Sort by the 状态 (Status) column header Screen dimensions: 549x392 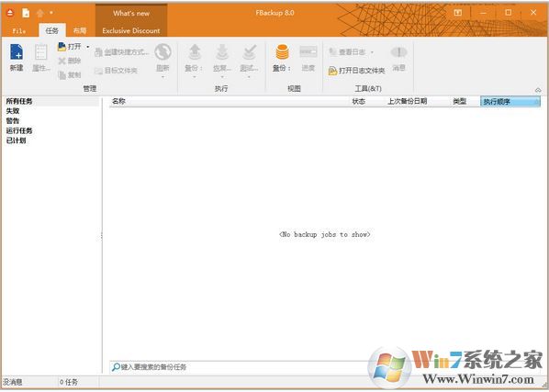pos(359,102)
